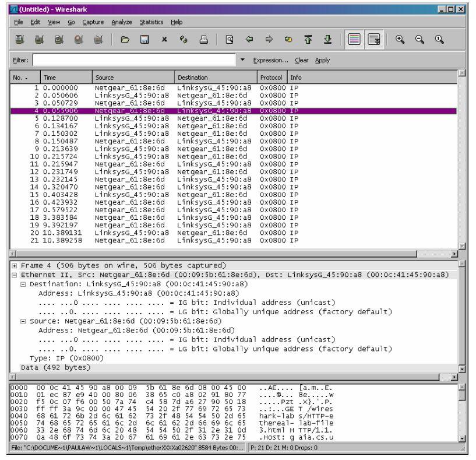476x460 pixels.
Task: Click the Filter: label button
Action: (20, 61)
